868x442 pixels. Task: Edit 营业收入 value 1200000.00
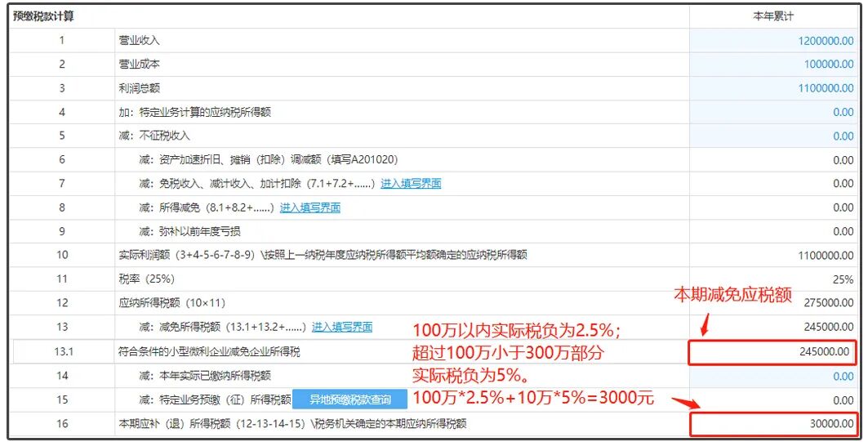(773, 40)
